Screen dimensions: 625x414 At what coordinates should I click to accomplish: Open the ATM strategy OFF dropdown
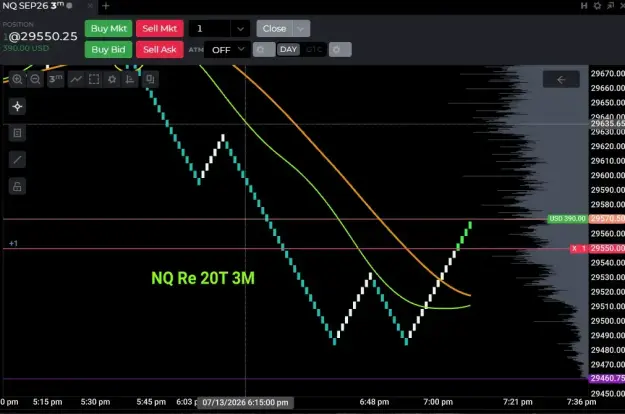227,50
